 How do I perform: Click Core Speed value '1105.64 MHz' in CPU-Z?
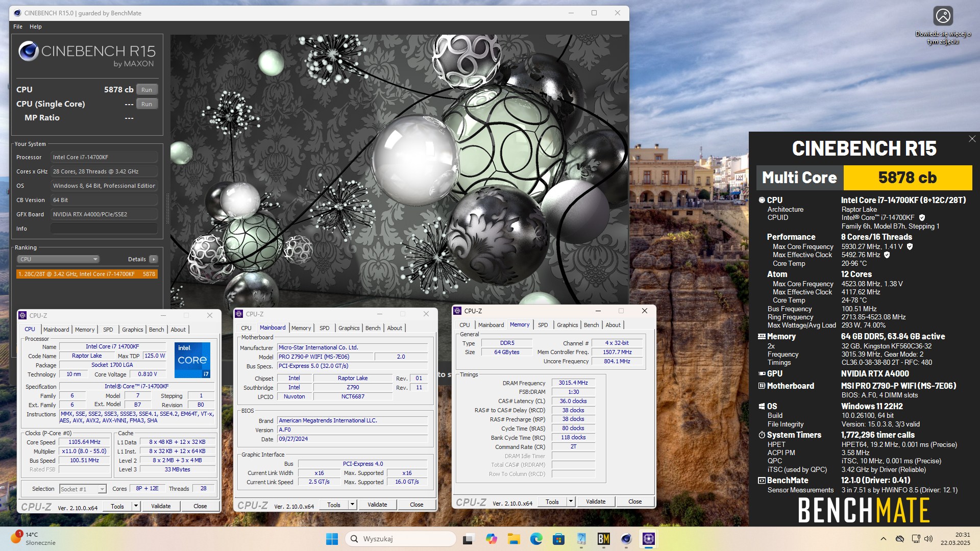(85, 442)
